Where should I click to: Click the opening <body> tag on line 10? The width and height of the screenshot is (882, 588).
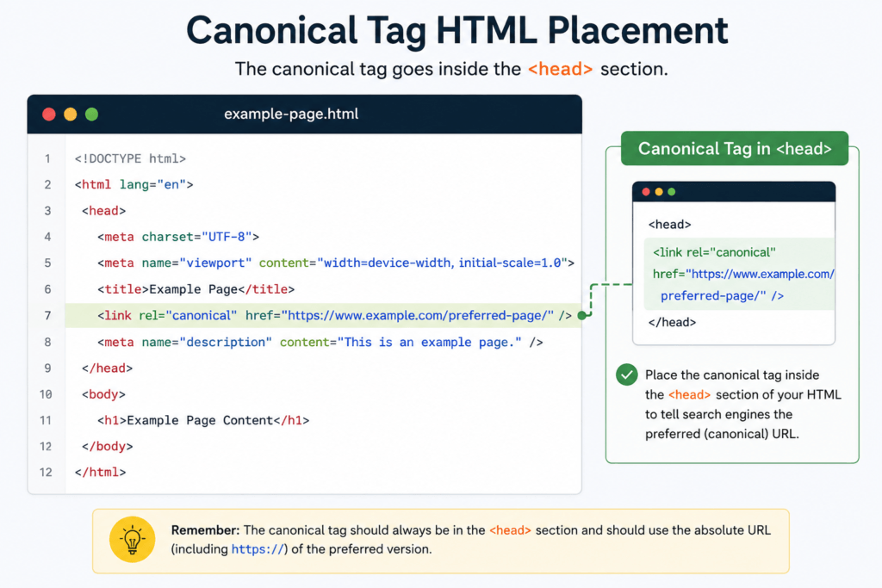click(x=103, y=394)
